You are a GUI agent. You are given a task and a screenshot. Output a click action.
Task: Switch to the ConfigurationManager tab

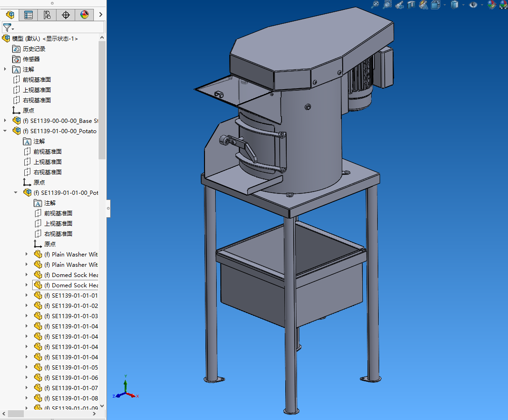(47, 15)
